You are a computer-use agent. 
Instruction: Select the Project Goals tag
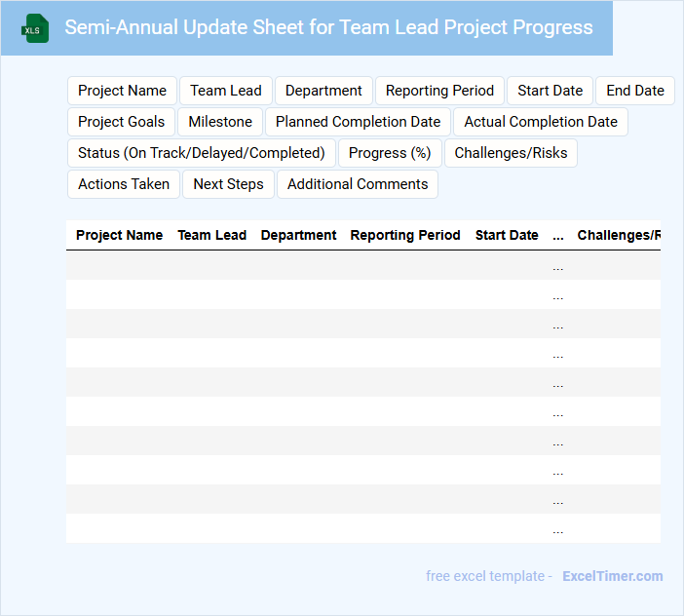121,122
